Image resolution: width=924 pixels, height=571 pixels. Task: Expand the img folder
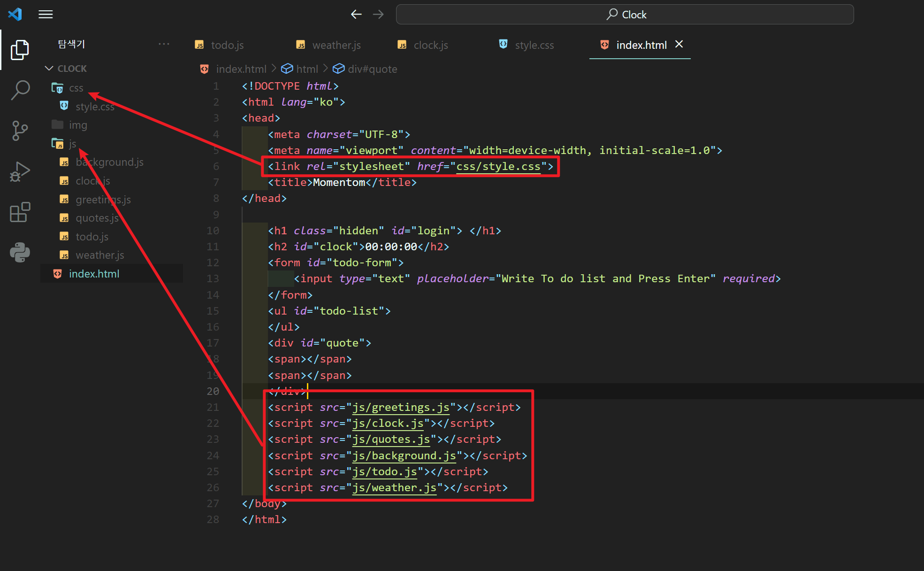click(x=77, y=125)
